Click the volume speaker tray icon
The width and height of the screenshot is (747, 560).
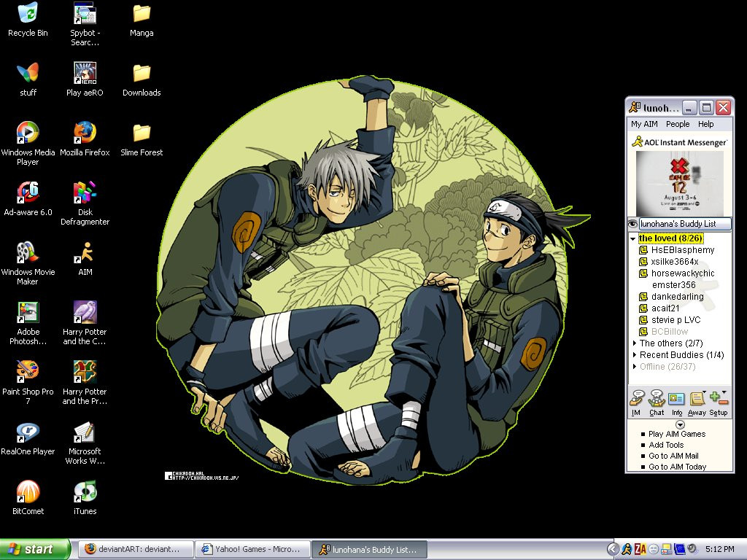tap(692, 549)
